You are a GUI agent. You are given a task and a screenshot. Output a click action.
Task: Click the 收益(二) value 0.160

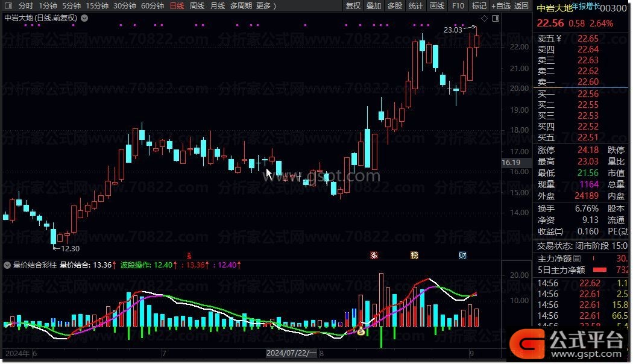click(588, 231)
